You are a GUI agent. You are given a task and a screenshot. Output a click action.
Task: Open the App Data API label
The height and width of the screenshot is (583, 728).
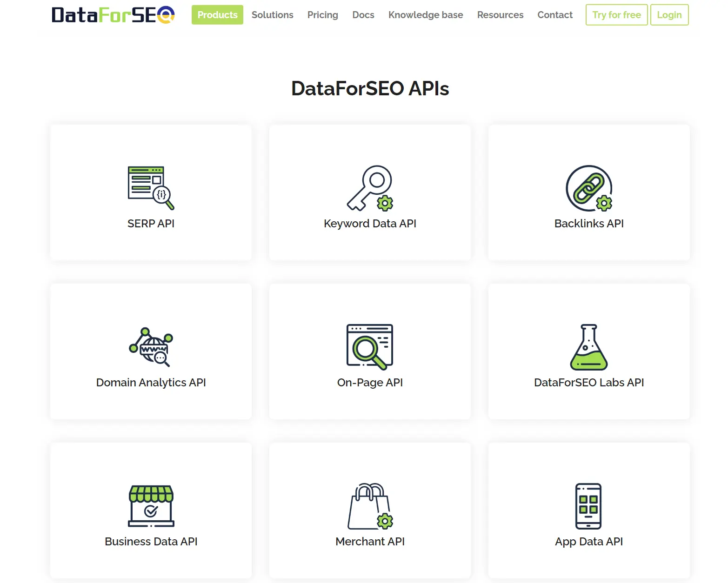tap(589, 542)
